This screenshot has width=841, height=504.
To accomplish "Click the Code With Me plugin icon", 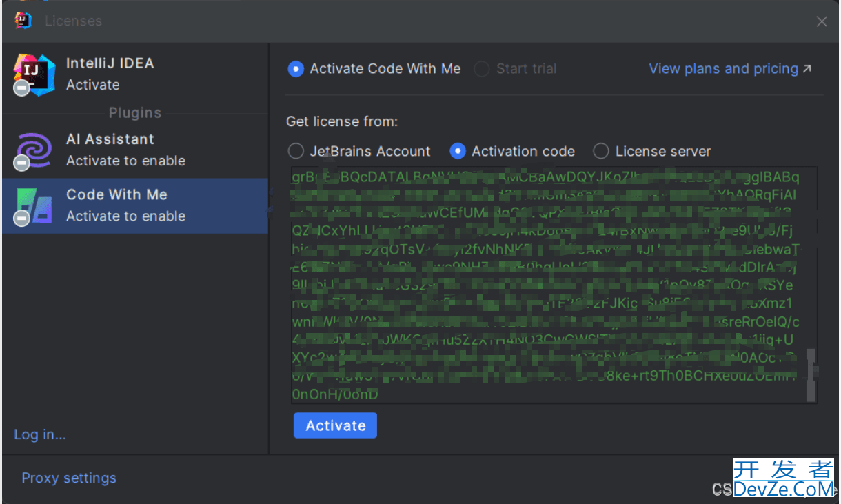I will 33,205.
